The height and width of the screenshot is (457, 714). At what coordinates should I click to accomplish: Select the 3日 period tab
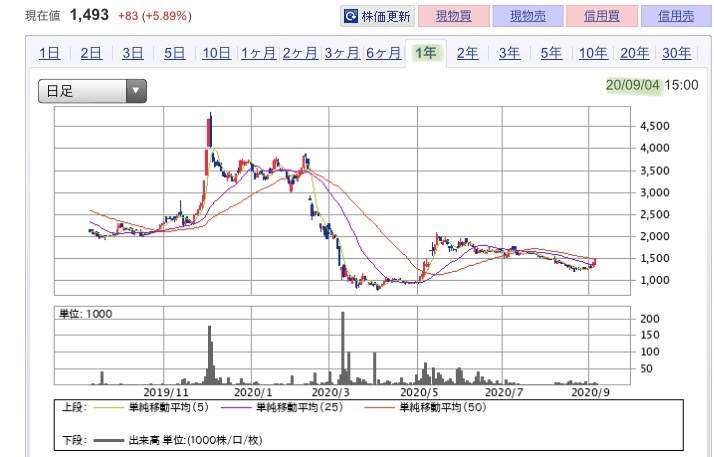click(x=133, y=53)
